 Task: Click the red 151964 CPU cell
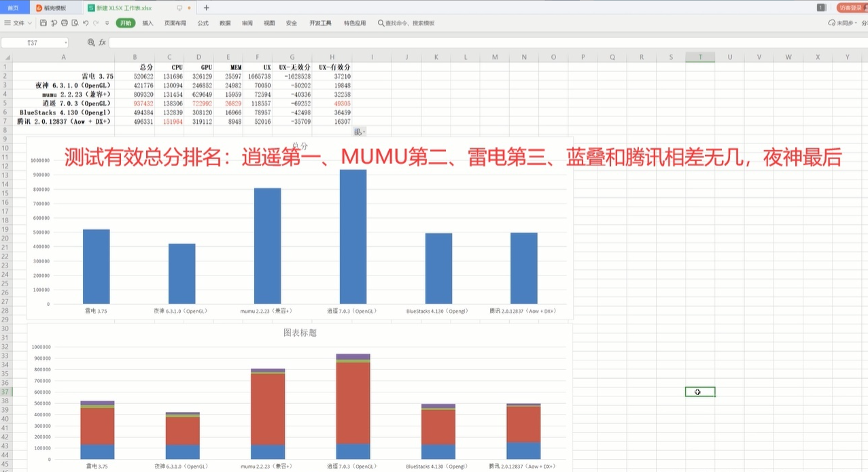(170, 120)
